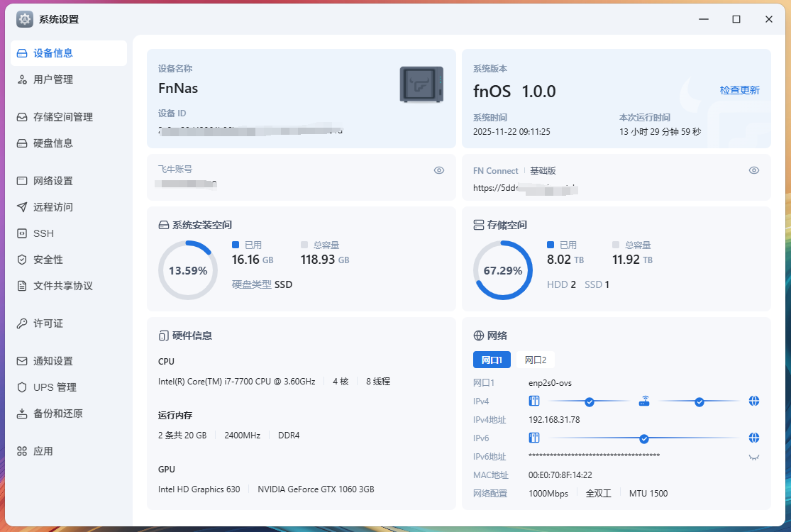Open 存储空间管理 settings
The image size is (791, 532).
coord(62,117)
